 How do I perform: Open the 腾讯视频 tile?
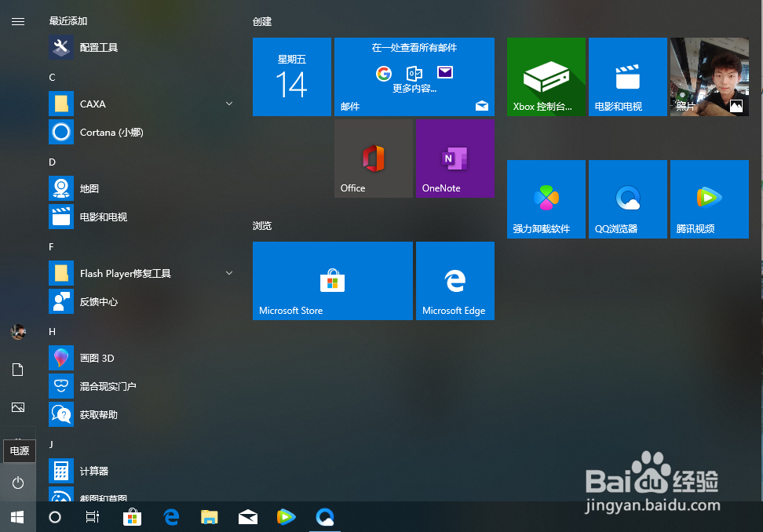pyautogui.click(x=710, y=199)
